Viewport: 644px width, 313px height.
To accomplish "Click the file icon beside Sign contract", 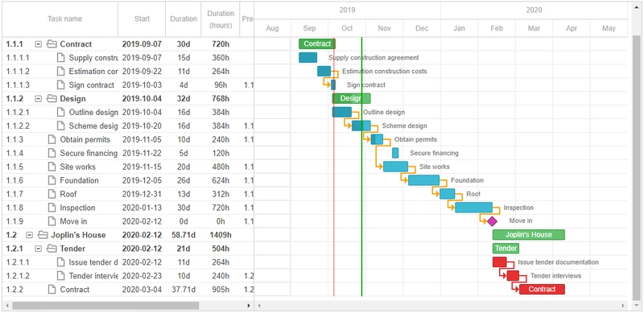I will point(60,85).
